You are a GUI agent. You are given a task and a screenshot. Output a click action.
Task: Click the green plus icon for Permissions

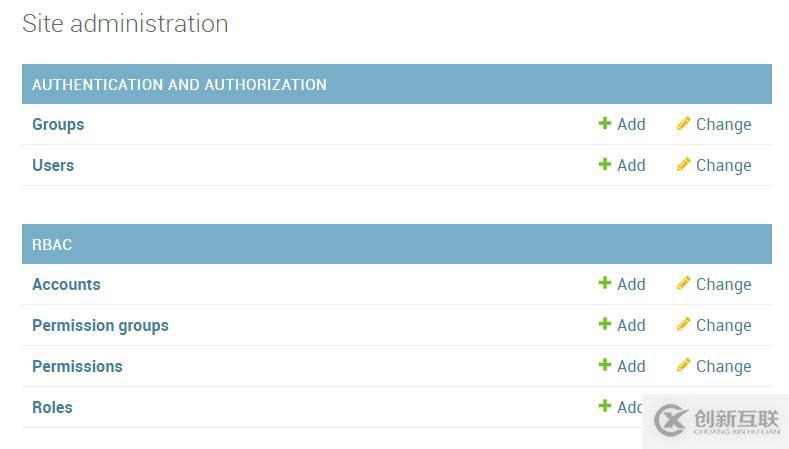tap(605, 366)
